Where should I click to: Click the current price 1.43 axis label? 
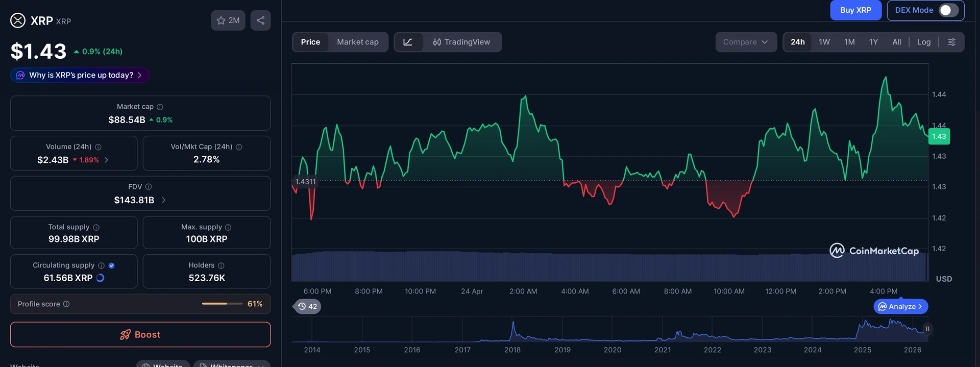939,136
